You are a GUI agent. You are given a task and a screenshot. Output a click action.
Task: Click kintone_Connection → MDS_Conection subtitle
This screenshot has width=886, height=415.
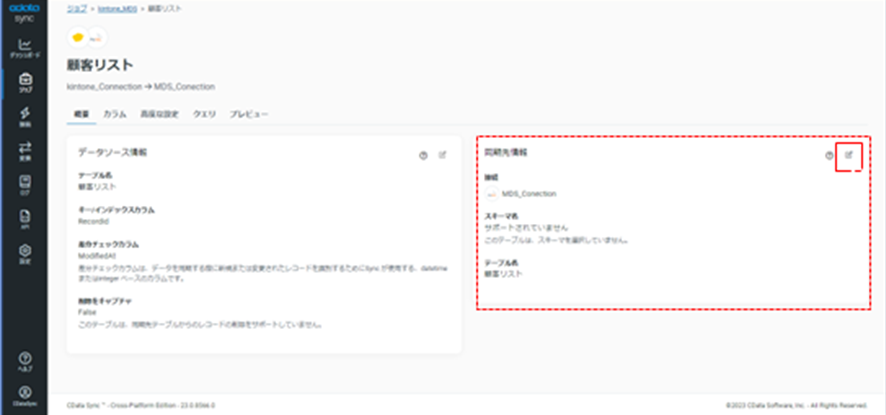141,87
